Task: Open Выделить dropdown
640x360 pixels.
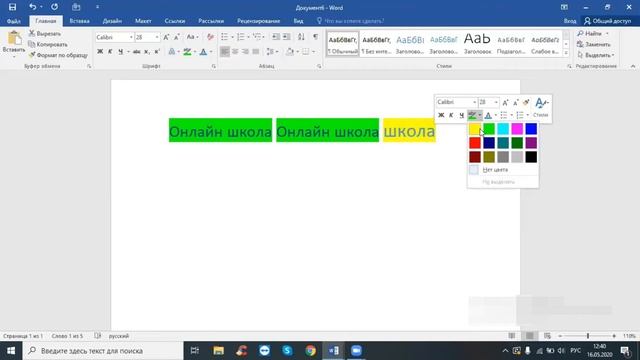Action: point(596,55)
